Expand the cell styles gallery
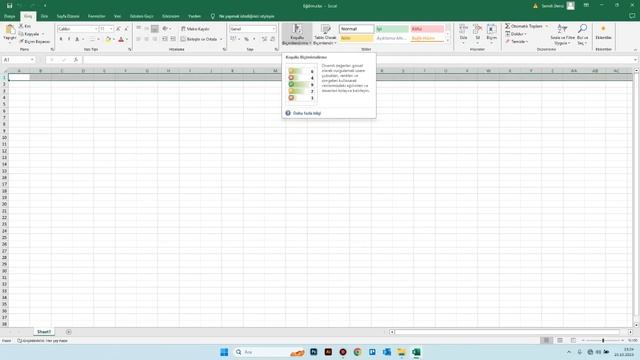 [448, 41]
